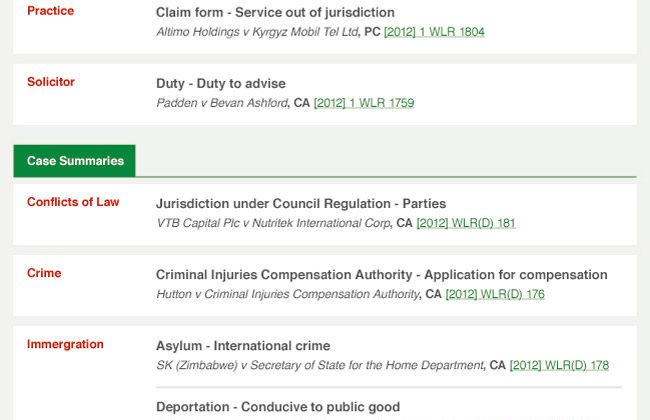Screen dimensions: 650x420
Task: Click Deportation - Conducive to public good heading
Action: [x=278, y=407]
